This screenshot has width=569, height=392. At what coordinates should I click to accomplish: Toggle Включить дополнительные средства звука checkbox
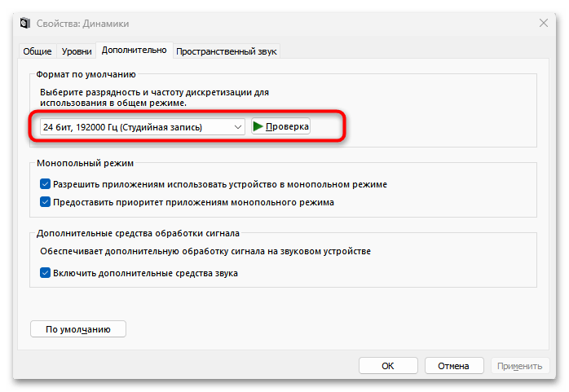(x=45, y=273)
